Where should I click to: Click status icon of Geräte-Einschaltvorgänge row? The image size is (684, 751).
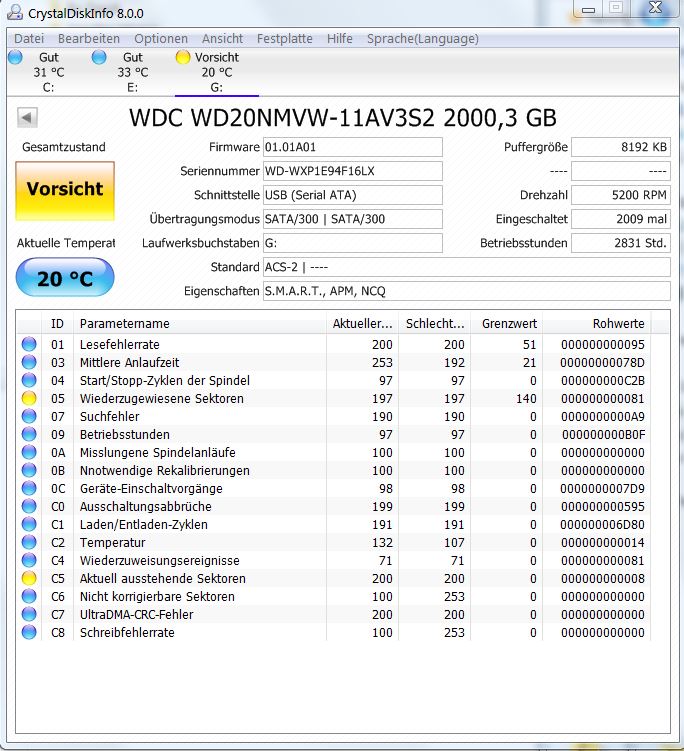[29, 488]
